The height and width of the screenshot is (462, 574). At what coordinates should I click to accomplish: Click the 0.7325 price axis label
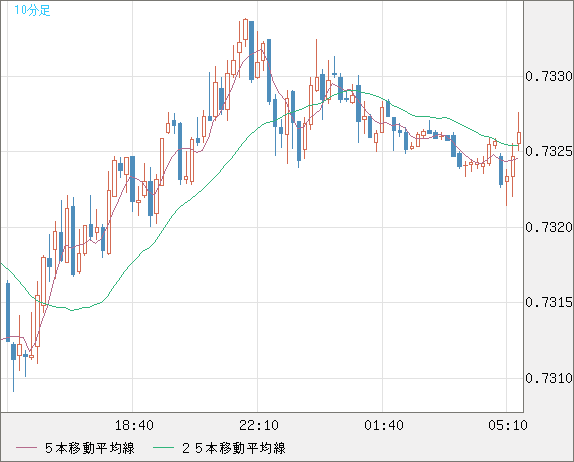549,151
